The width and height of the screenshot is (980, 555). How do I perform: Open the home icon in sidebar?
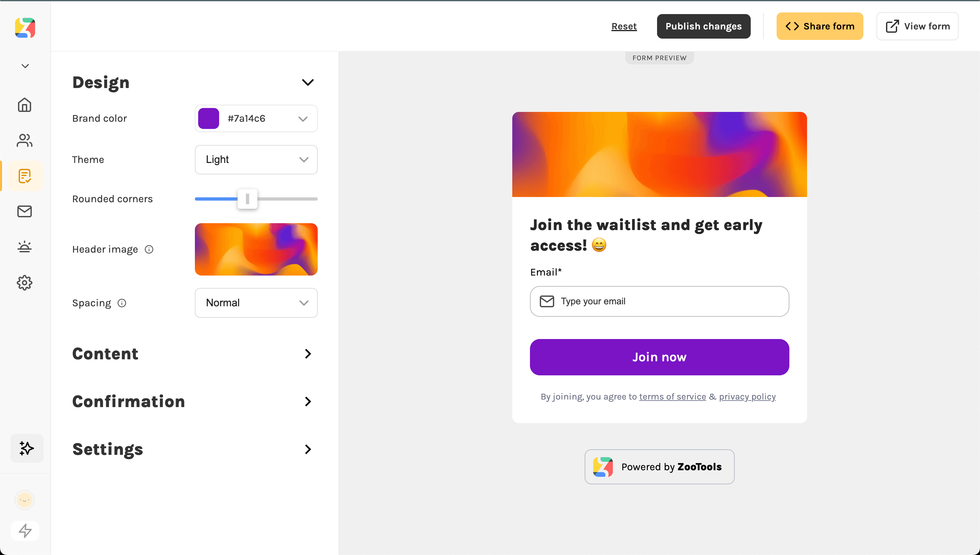25,105
